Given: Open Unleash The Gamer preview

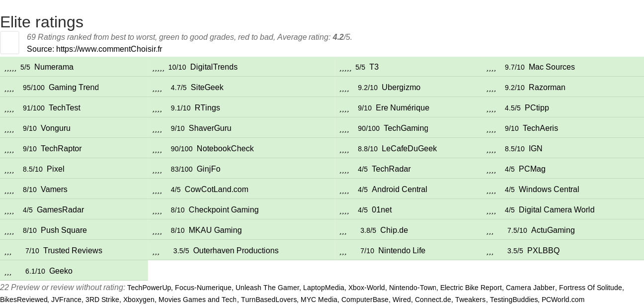Looking at the screenshot, I should click(267, 288).
